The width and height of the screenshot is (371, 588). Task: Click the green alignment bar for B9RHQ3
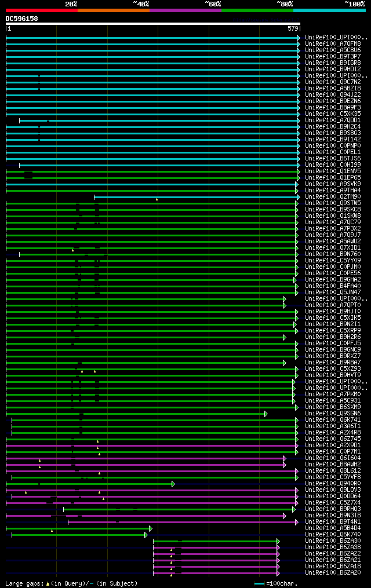[179, 509]
